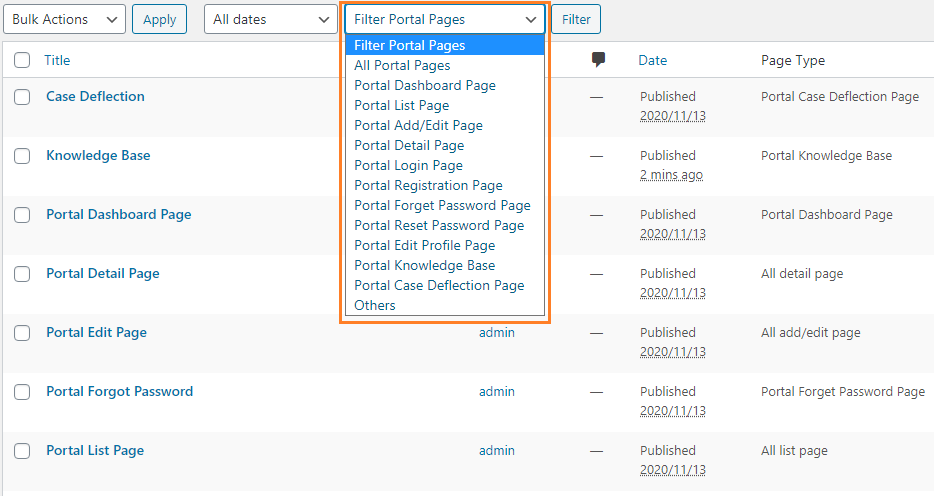
Task: Choose All Portal Pages option
Action: point(402,65)
